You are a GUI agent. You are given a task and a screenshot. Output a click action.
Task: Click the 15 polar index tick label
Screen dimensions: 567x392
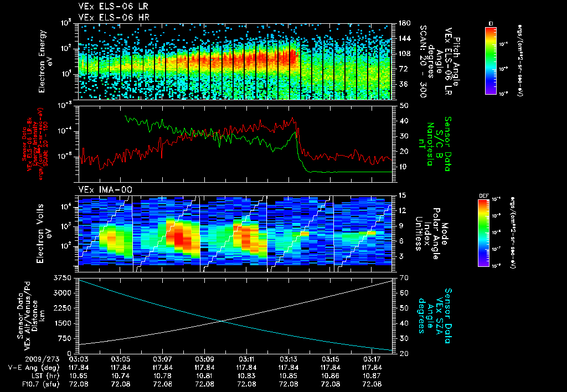tap(404, 195)
